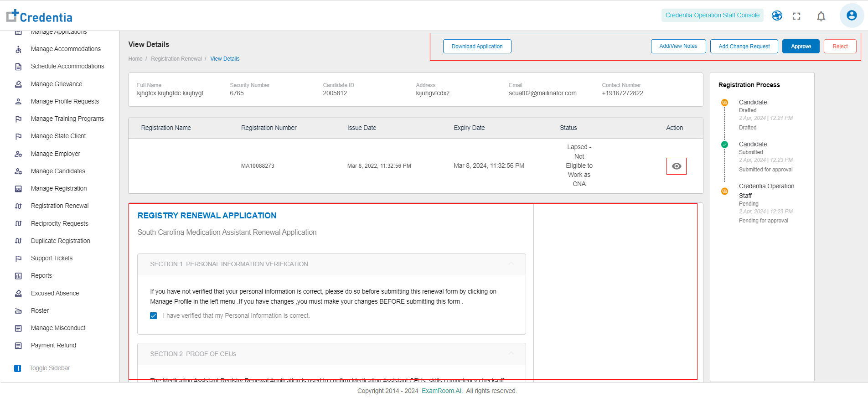Click the Issue Date column header

[362, 128]
